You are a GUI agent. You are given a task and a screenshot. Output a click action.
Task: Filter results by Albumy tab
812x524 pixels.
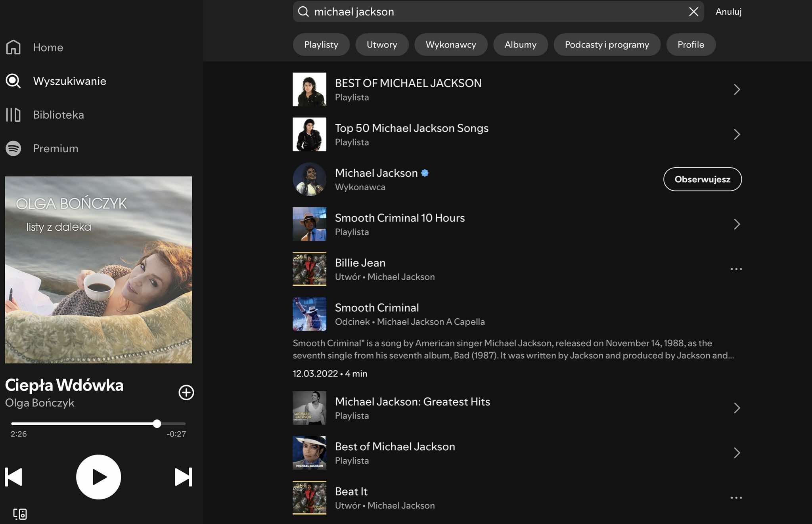(x=520, y=44)
